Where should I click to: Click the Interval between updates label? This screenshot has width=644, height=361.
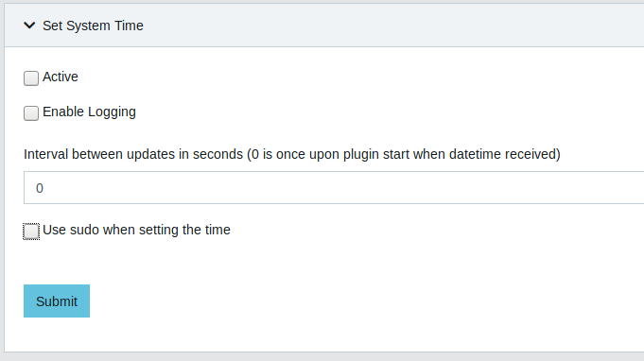(292, 154)
